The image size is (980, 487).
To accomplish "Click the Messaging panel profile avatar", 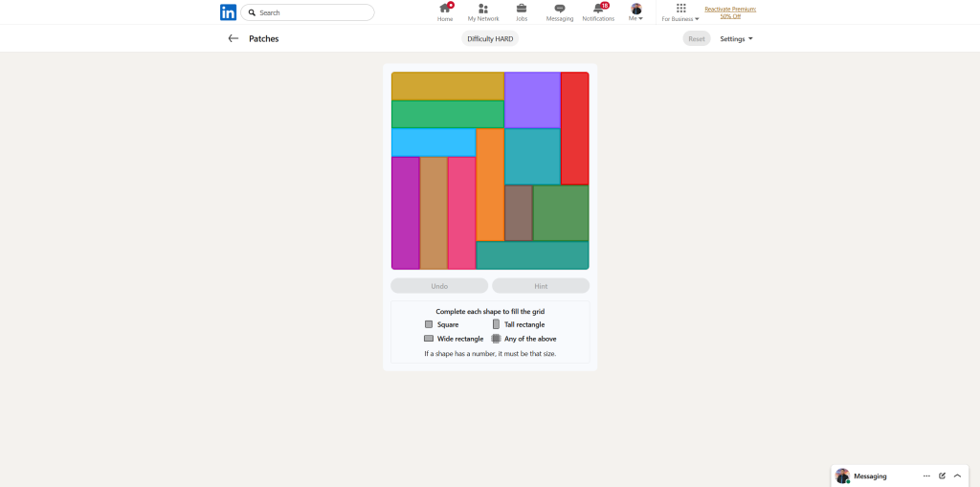I will [842, 476].
